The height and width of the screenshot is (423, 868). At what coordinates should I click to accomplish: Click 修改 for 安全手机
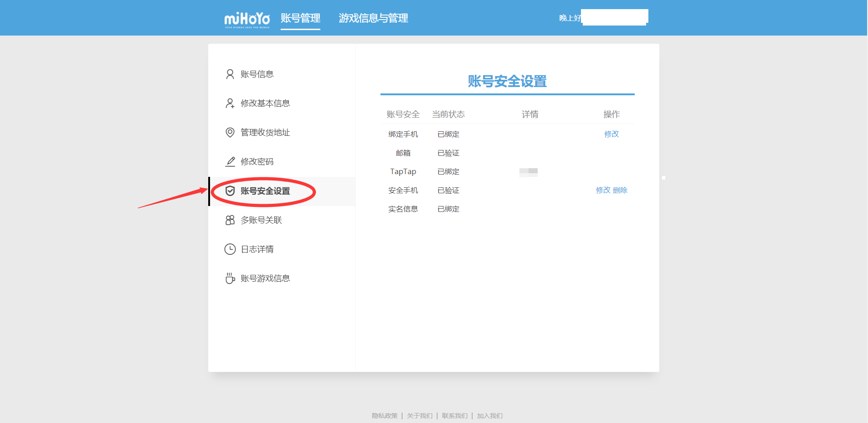pos(602,190)
